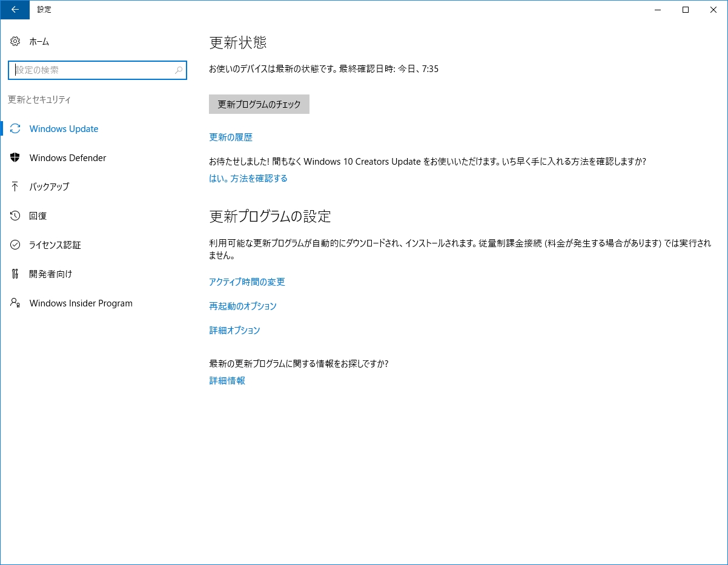The image size is (728, 565).
Task: Click the Home gear icon
Action: coord(15,41)
